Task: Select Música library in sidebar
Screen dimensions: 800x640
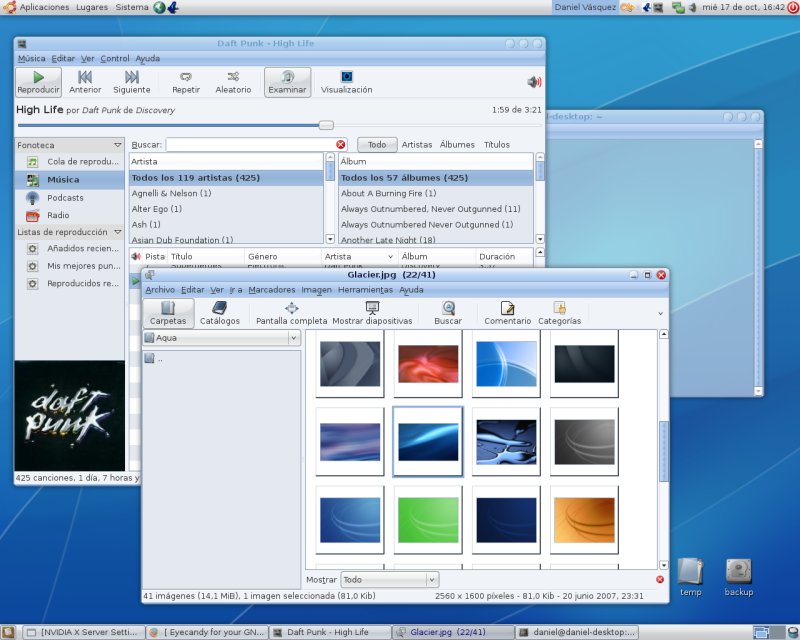Action: pos(70,180)
